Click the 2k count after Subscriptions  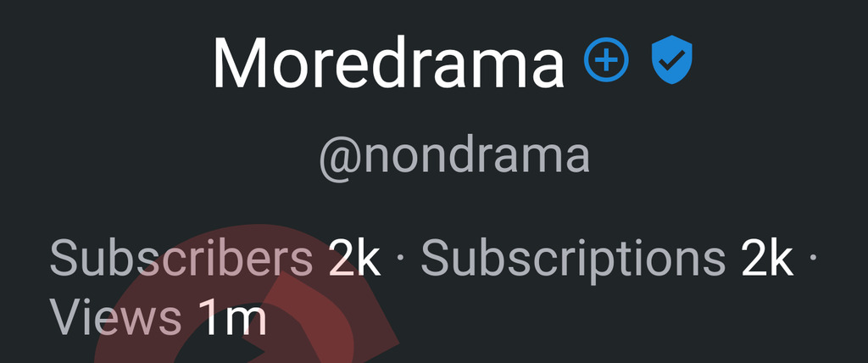click(x=768, y=259)
